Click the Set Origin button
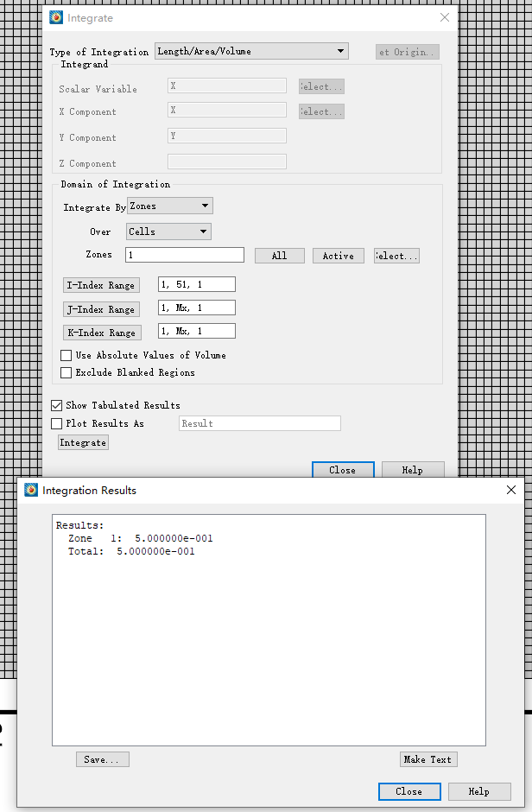Viewport: 532px width, 812px height. tap(408, 52)
